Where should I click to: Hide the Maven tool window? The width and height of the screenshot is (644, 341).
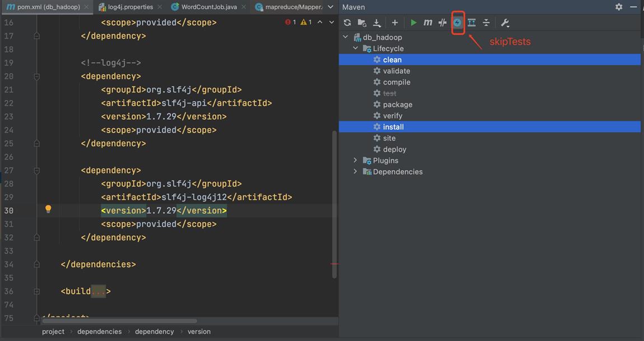click(x=633, y=7)
